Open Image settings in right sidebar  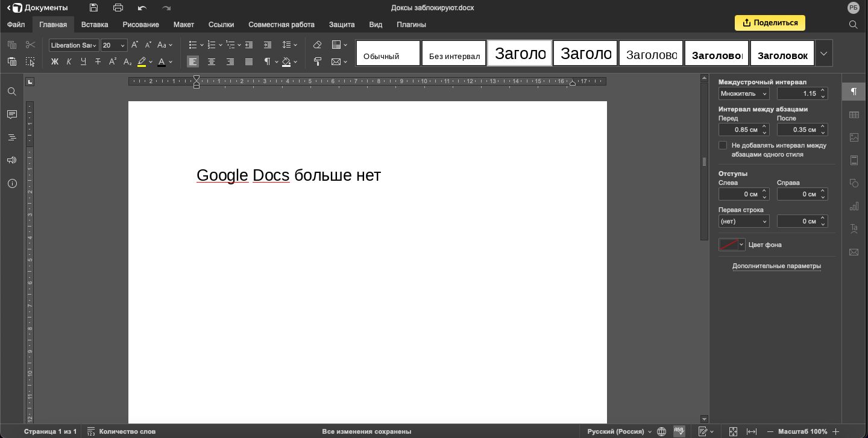tap(854, 137)
